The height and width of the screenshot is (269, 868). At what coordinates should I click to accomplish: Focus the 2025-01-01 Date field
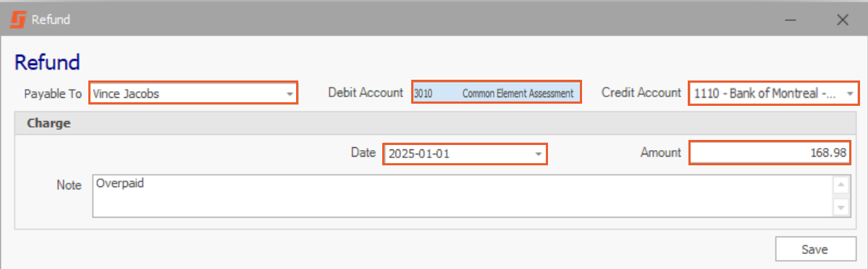465,154
